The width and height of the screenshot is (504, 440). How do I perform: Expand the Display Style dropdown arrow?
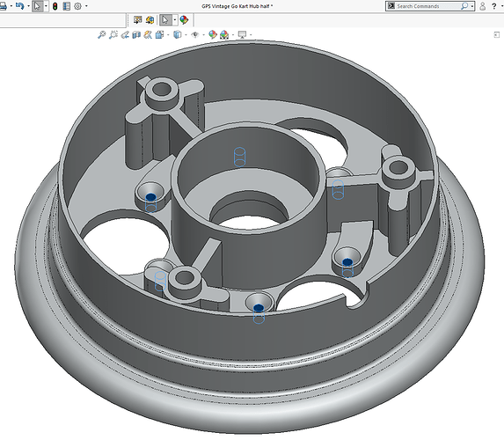(x=186, y=34)
